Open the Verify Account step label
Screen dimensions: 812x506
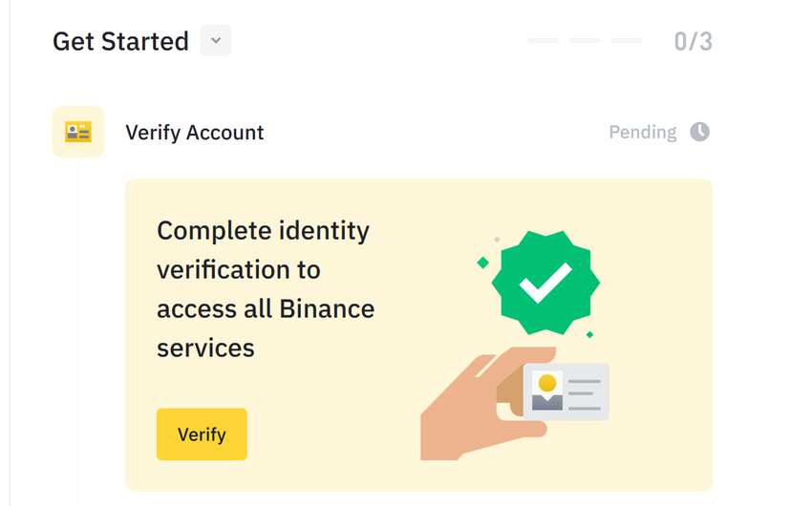point(195,133)
